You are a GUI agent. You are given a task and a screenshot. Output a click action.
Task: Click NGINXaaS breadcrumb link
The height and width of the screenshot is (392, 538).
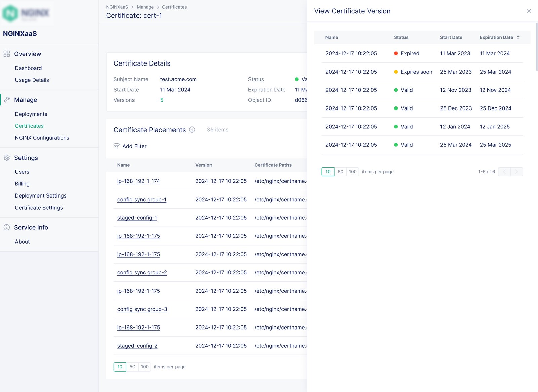117,7
